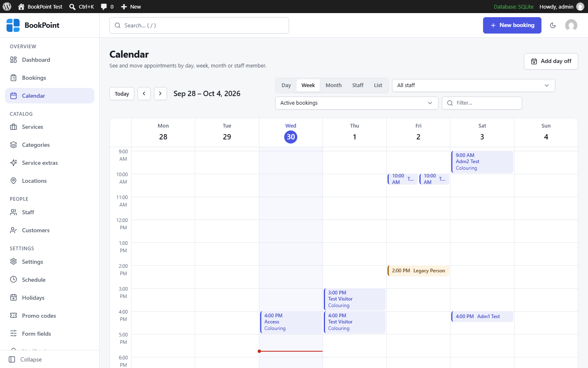Open Wednesday 4:00 PM Access booking
The height and width of the screenshot is (368, 588).
[x=291, y=322]
